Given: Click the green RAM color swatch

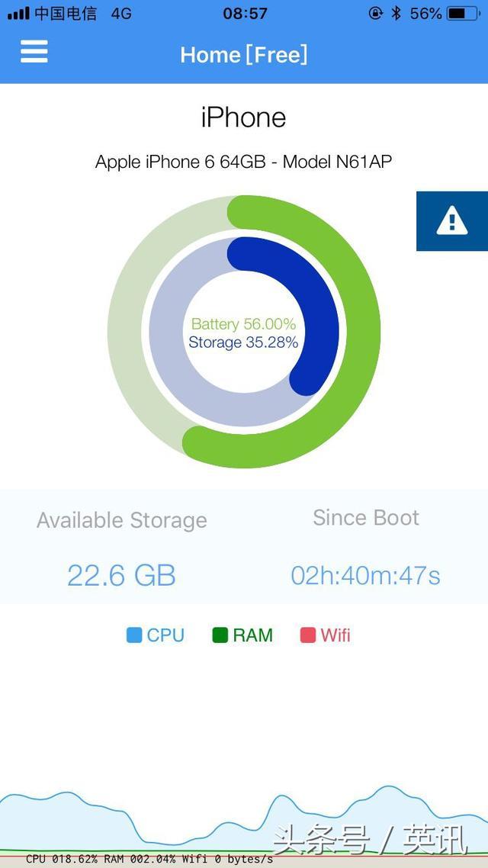Looking at the screenshot, I should [220, 635].
